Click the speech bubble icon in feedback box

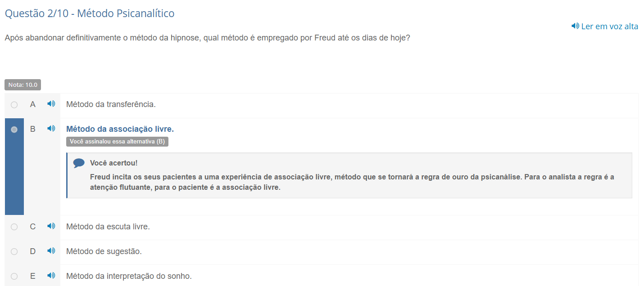click(79, 163)
